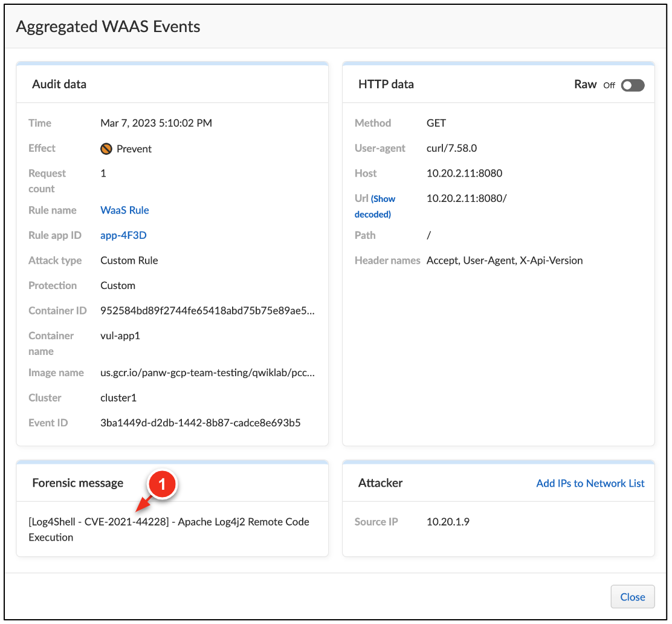
Task: Open the app-4F3D rule app link
Action: [123, 235]
